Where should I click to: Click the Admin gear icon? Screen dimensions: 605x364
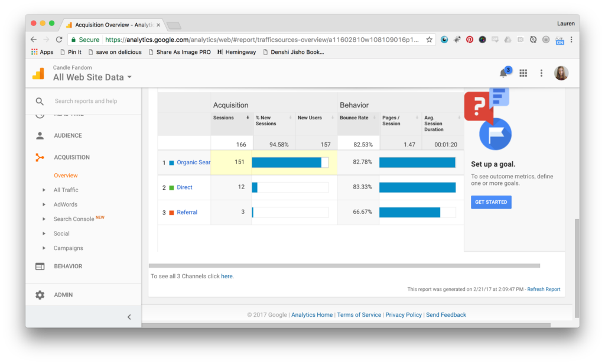click(x=40, y=295)
